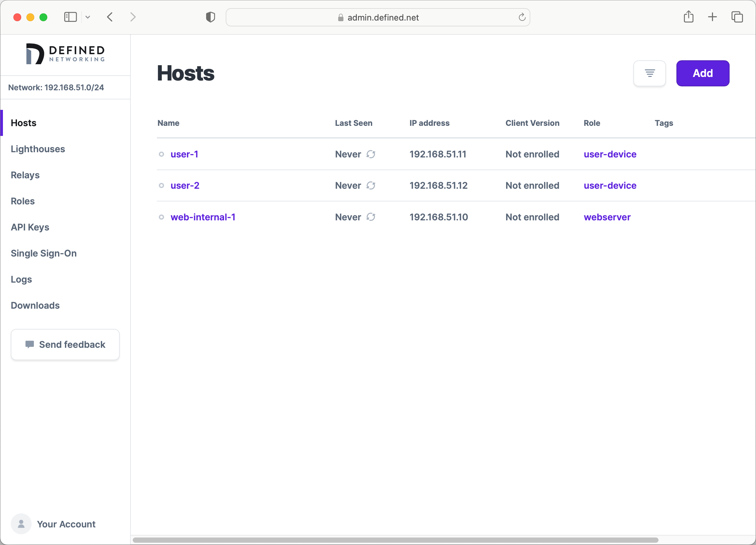Viewport: 756px width, 545px height.
Task: Show all browser tabs overview
Action: (x=737, y=17)
